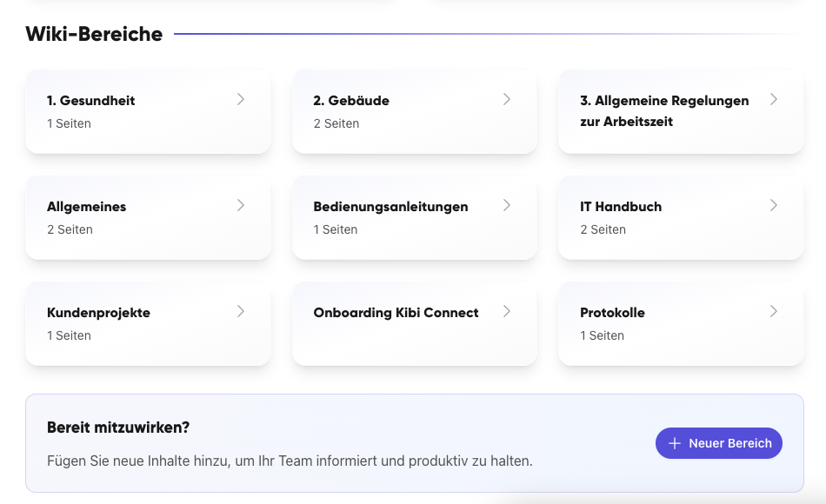826x504 pixels.
Task: Open the Kundenprojekte wiki area
Action: click(148, 323)
